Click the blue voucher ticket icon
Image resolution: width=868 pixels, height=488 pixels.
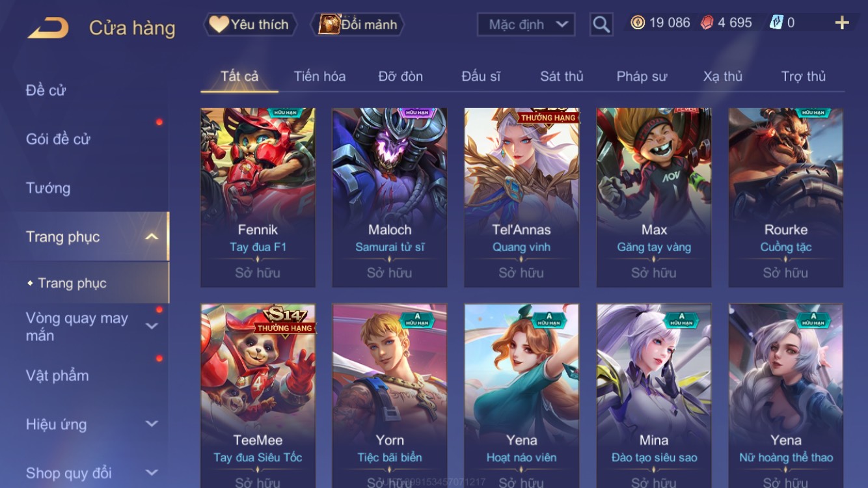point(776,23)
